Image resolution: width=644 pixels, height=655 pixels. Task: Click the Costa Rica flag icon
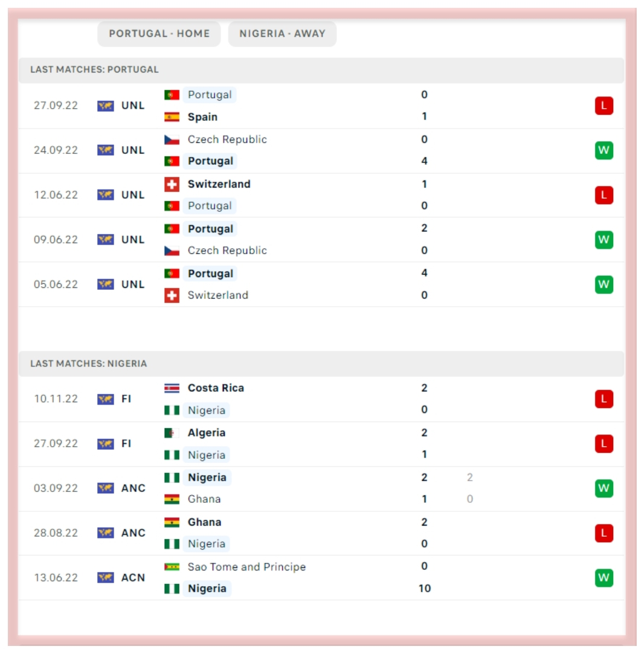click(172, 388)
